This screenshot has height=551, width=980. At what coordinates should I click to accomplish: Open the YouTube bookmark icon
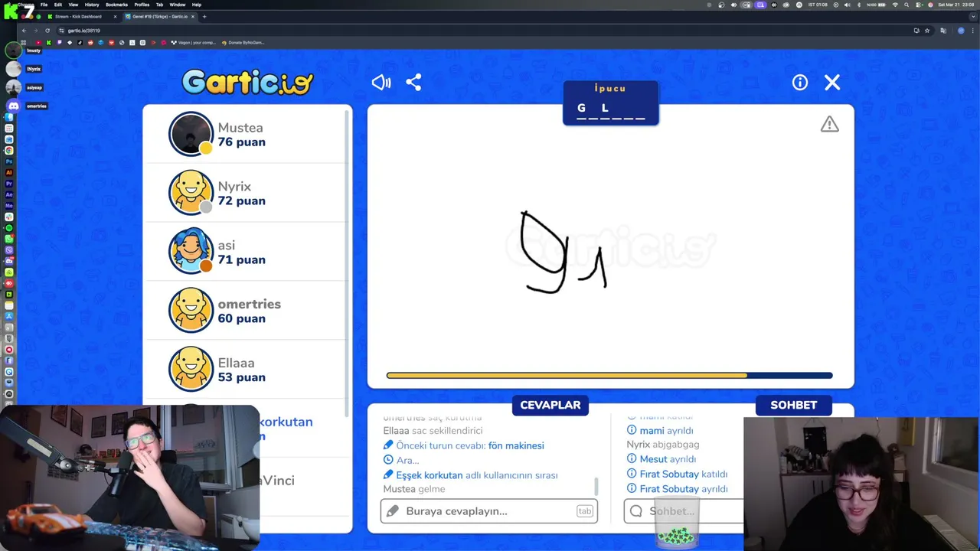(38, 43)
